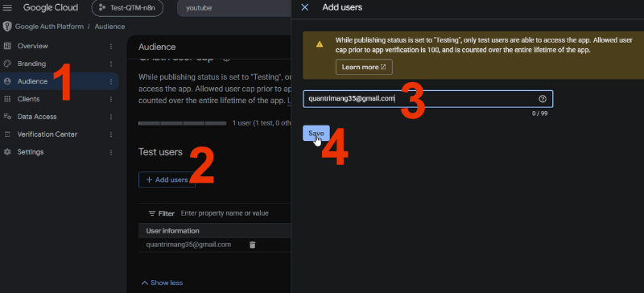Click the Save button
This screenshot has width=644, height=293.
[316, 133]
